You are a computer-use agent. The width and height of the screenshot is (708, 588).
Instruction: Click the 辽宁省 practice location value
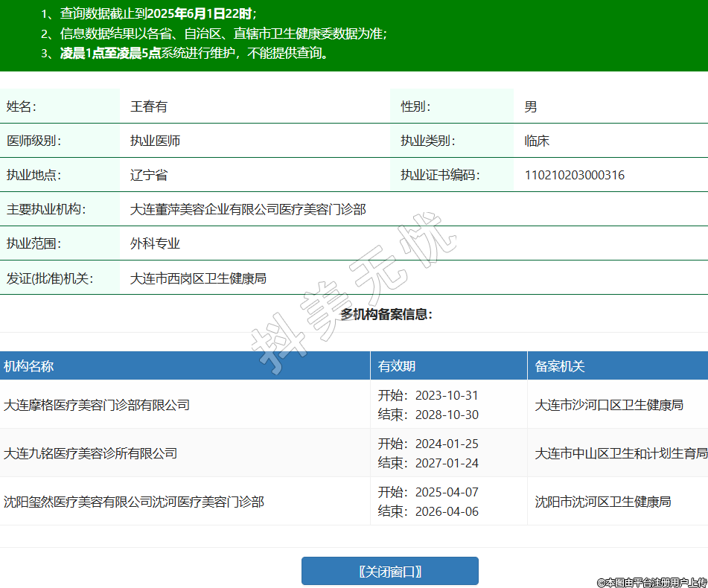(149, 176)
